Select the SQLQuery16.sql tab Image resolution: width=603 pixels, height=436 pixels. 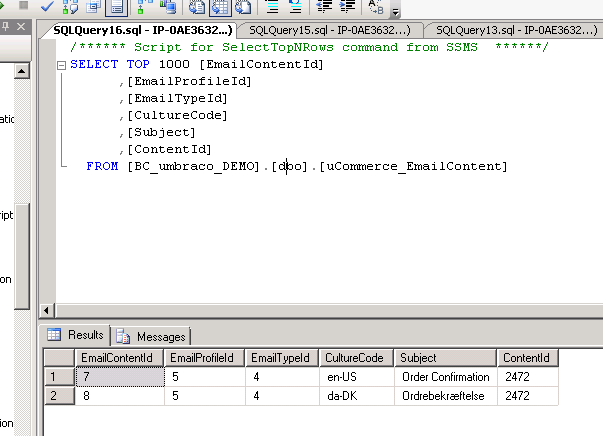(x=142, y=30)
